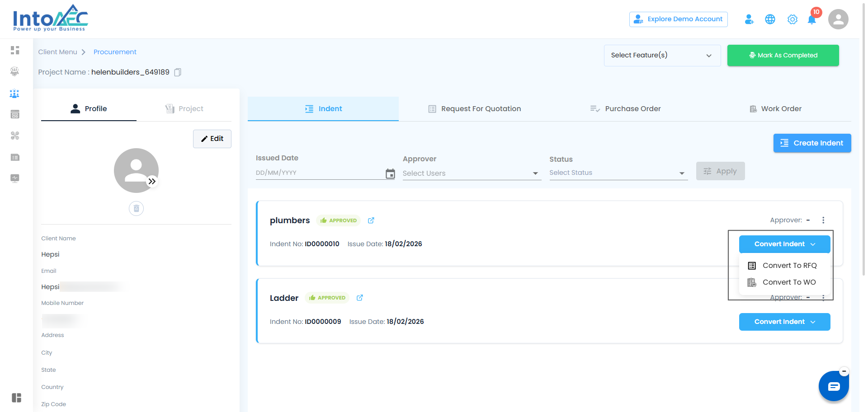The height and width of the screenshot is (412, 868).
Task: Click indent number ID0000009
Action: [323, 322]
